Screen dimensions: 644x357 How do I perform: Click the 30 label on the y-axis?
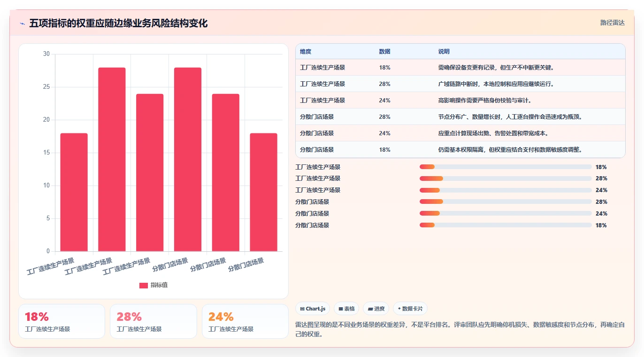coord(46,54)
